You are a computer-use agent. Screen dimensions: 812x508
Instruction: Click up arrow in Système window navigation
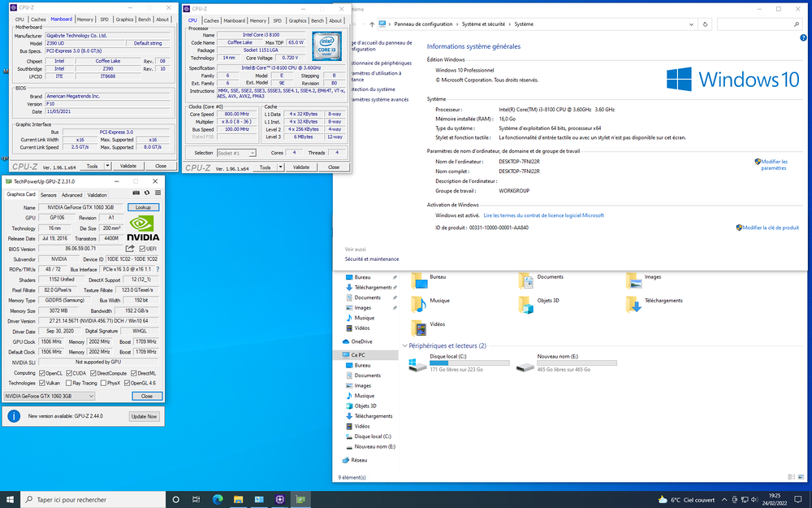pos(372,24)
